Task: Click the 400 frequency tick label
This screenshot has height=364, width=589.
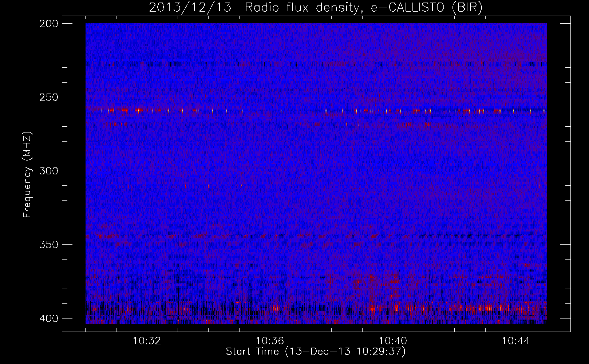Action: tap(48, 318)
